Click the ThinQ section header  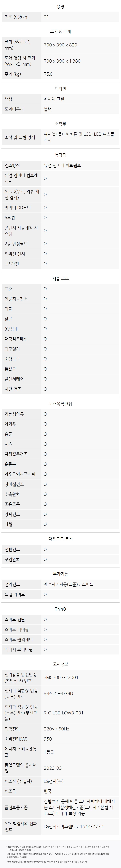point(60,609)
